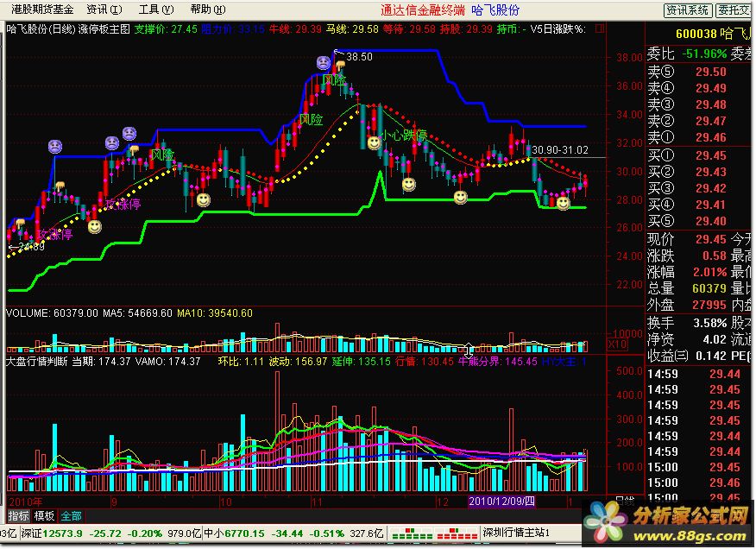The image size is (756, 549).
Task: Click the red-green signal bars in status bar
Action: pyautogui.click(x=434, y=533)
